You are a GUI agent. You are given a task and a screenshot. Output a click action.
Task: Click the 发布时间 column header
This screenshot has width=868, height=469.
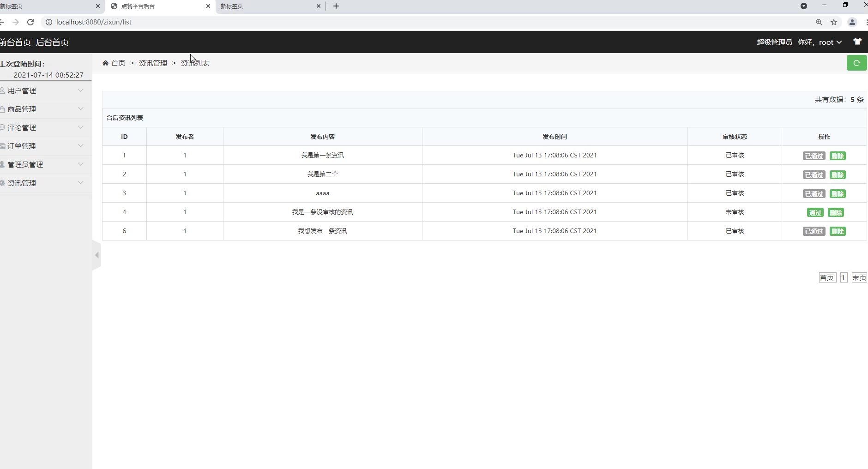pyautogui.click(x=555, y=137)
